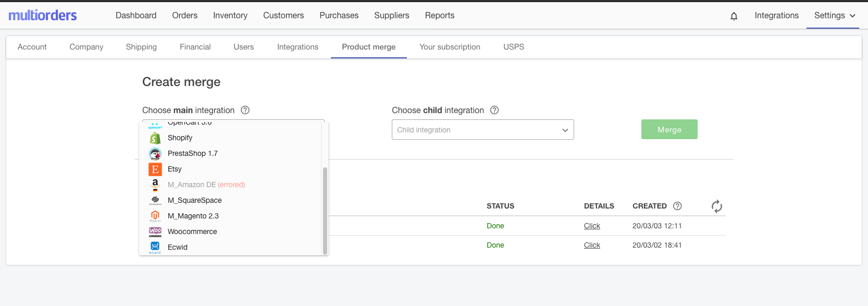Switch to the Your subscription tab
Viewport: 868px width, 306px height.
pyautogui.click(x=450, y=47)
